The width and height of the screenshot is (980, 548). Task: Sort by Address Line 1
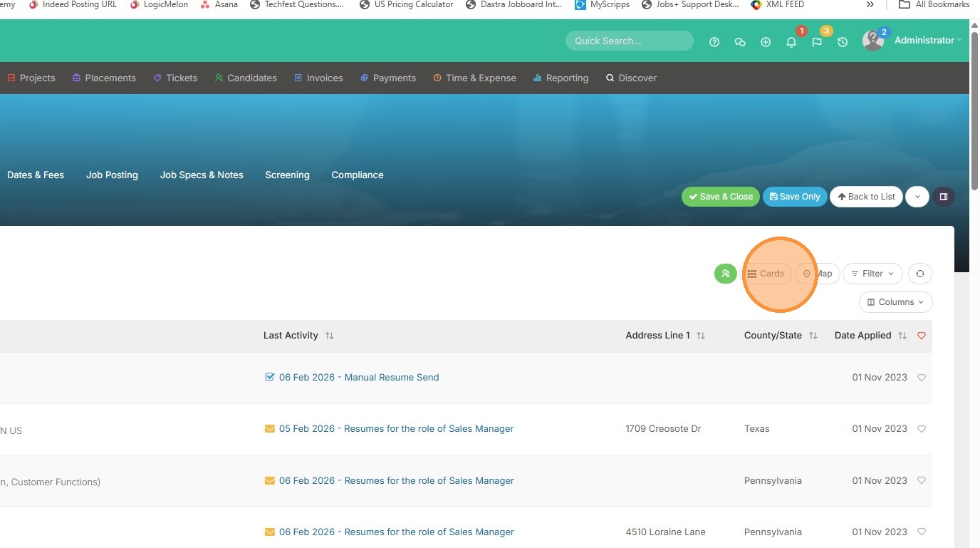[701, 336]
